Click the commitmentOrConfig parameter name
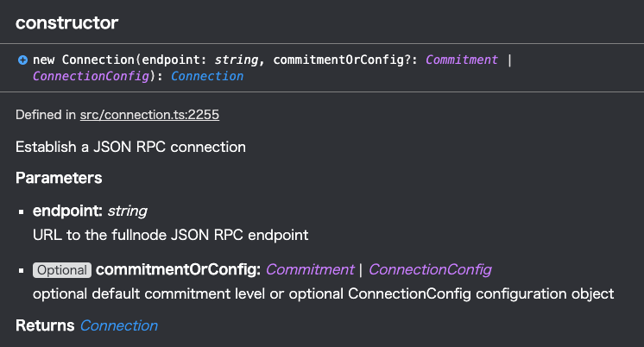The image size is (644, 347). click(x=178, y=270)
